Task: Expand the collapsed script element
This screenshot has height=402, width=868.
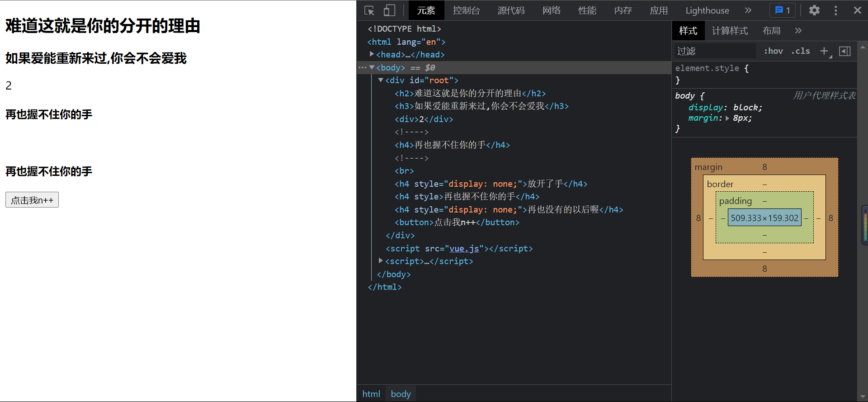Action: click(381, 261)
